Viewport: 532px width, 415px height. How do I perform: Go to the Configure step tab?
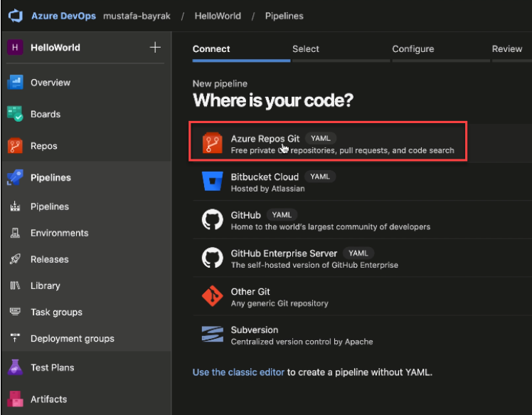pyautogui.click(x=413, y=49)
